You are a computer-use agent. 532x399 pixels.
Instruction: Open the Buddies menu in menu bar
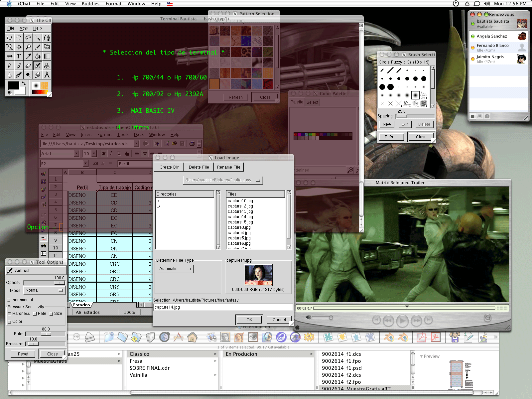90,4
